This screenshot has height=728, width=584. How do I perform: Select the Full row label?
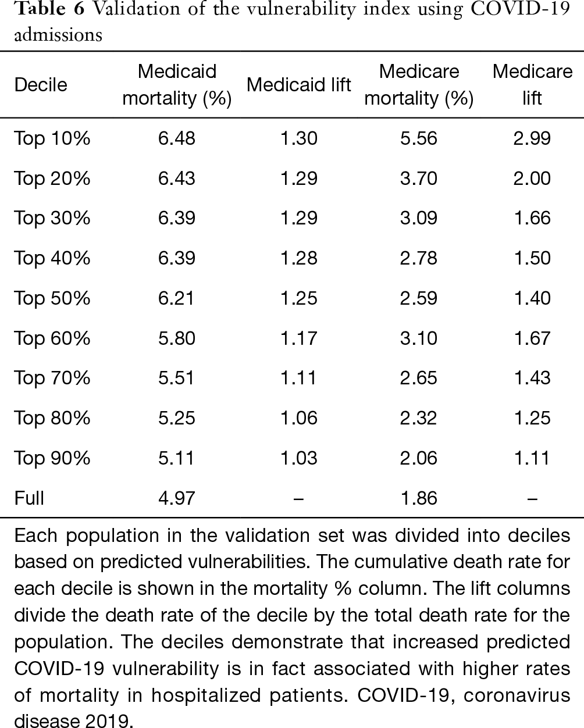click(29, 498)
